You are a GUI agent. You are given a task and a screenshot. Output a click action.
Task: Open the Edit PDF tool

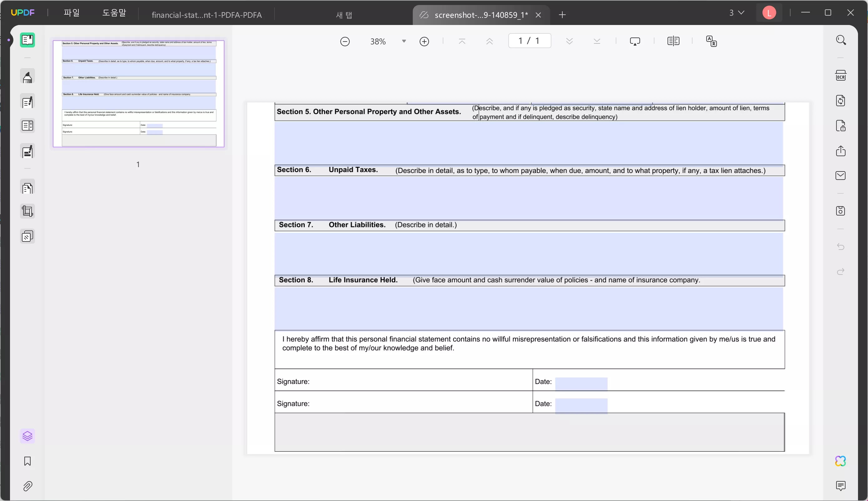tap(27, 102)
